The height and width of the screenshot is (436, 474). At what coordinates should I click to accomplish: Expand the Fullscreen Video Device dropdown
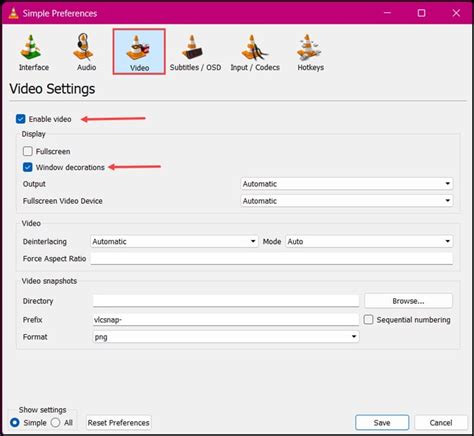347,201
